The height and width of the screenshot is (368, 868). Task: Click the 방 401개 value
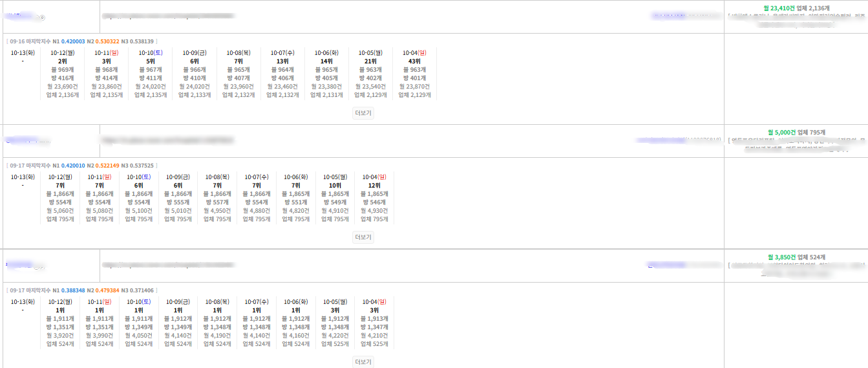click(x=414, y=78)
